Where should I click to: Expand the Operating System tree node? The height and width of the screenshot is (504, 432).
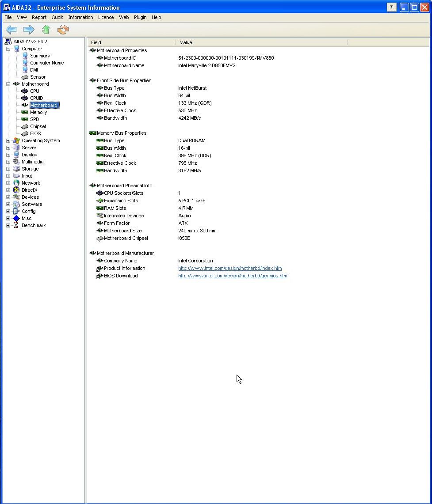tap(8, 140)
